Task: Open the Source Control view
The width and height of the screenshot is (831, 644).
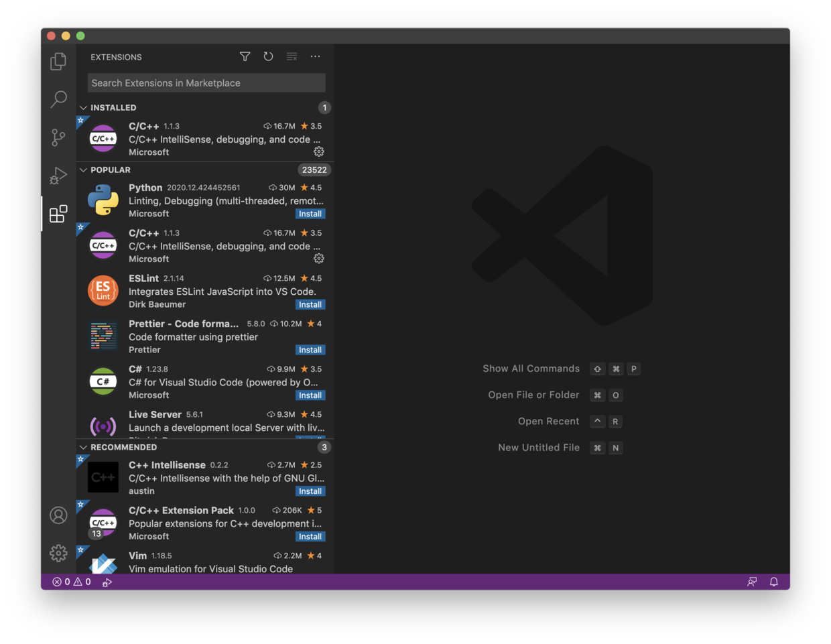Action: coord(58,137)
